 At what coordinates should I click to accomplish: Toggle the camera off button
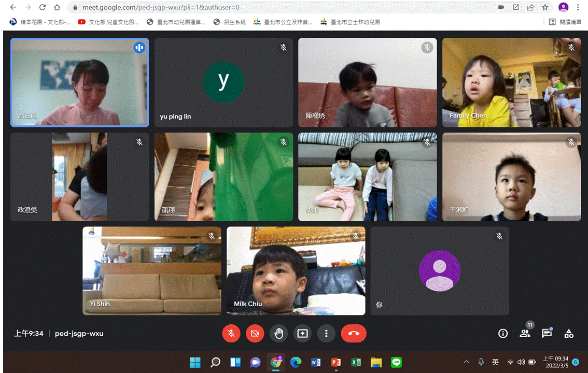255,334
